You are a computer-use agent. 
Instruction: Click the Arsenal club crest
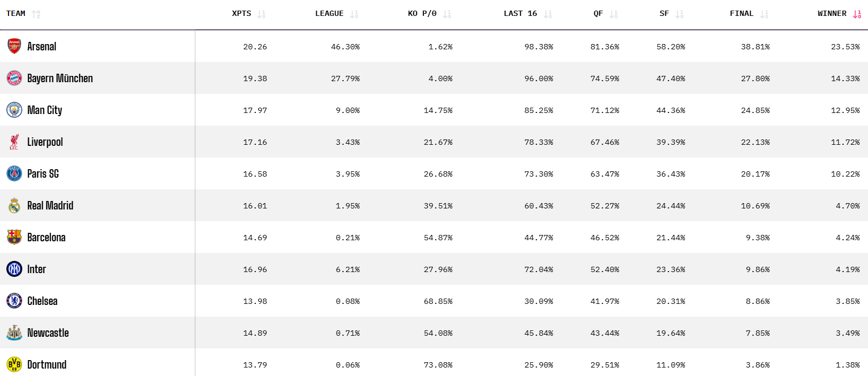click(x=14, y=46)
